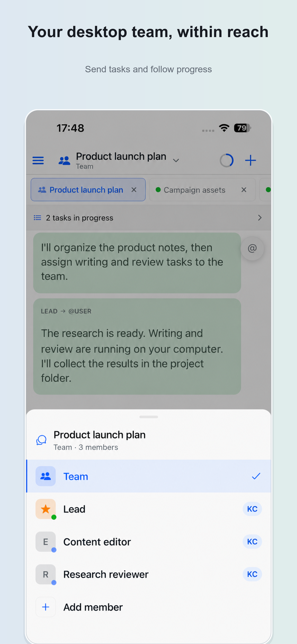297x644 pixels.
Task: Tap the KC badge on Lead row
Action: tap(252, 509)
